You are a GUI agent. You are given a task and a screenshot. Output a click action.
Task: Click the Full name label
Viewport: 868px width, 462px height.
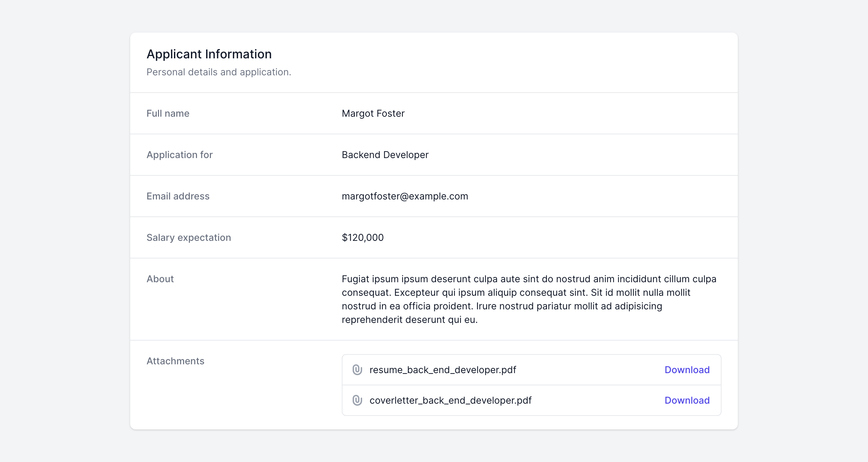click(x=168, y=113)
